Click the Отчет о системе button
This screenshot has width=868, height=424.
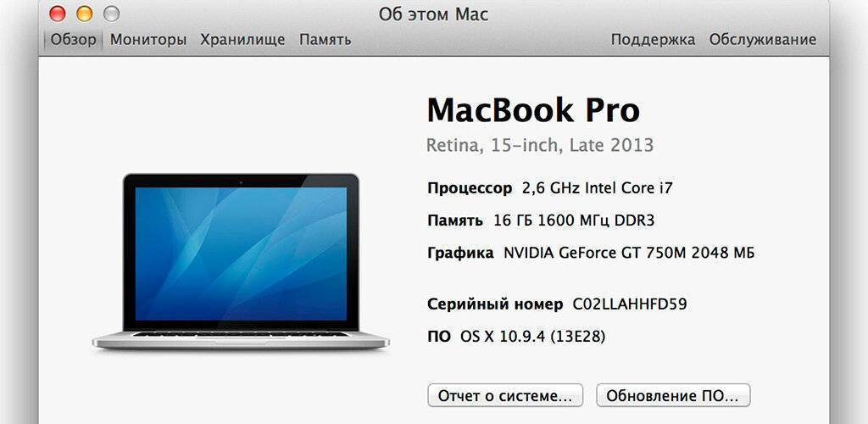(x=505, y=396)
